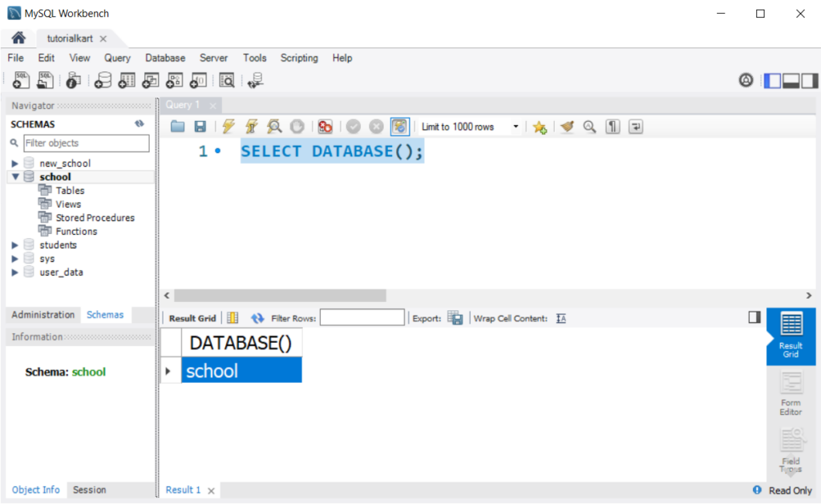
Task: Click the Explain query magnifier-lightning icon
Action: (274, 127)
